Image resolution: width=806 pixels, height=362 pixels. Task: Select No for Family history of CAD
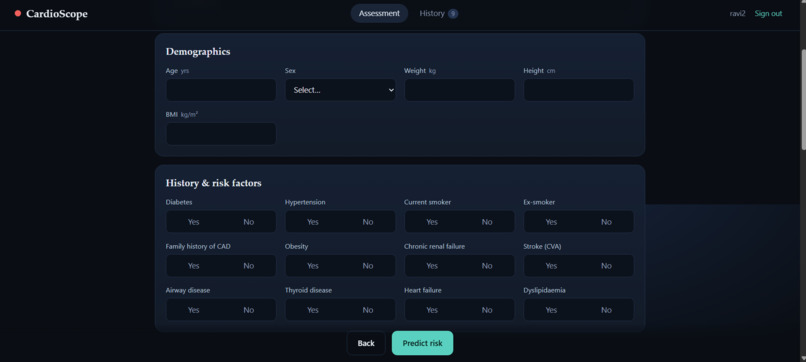click(x=249, y=266)
